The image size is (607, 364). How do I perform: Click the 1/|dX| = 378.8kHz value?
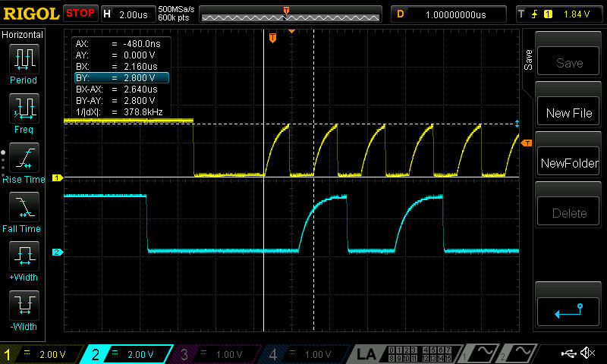[143, 112]
